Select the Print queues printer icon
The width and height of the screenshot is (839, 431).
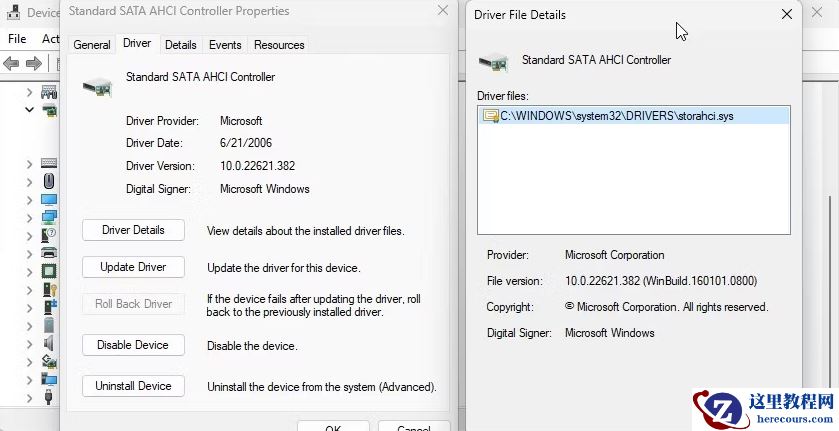(x=49, y=253)
